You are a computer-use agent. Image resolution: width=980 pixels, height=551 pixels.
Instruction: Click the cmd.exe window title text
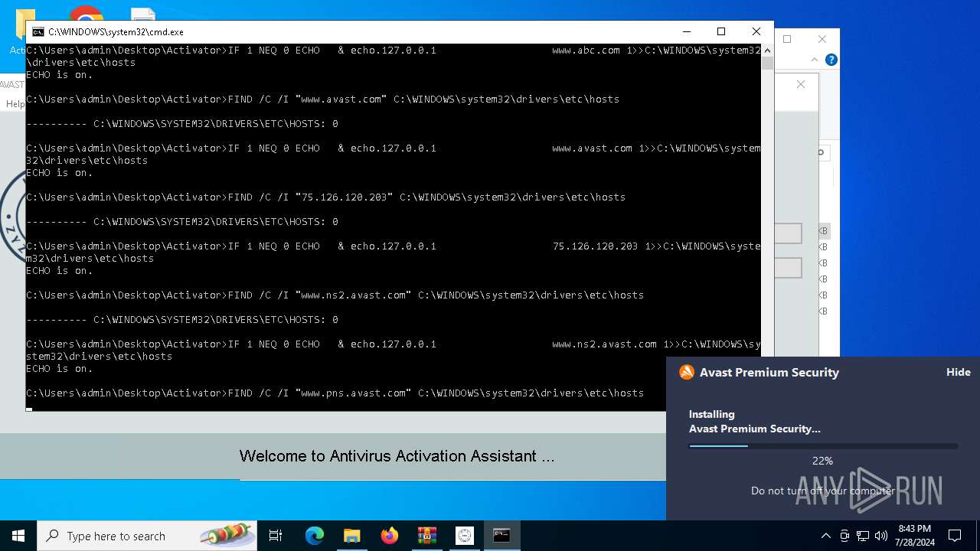pos(116,32)
